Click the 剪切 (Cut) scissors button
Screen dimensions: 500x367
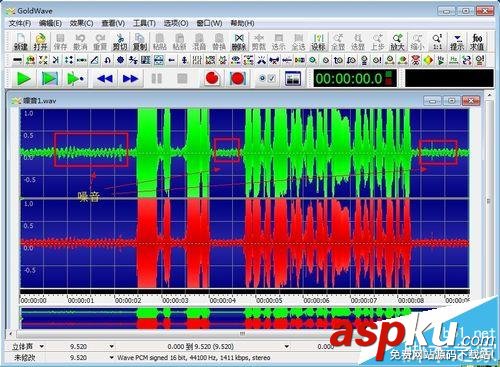(x=120, y=42)
